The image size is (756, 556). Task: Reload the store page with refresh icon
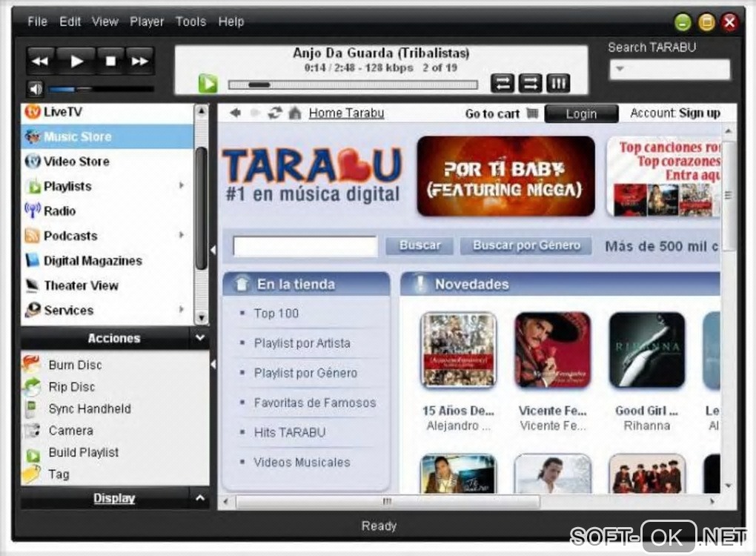tap(275, 113)
